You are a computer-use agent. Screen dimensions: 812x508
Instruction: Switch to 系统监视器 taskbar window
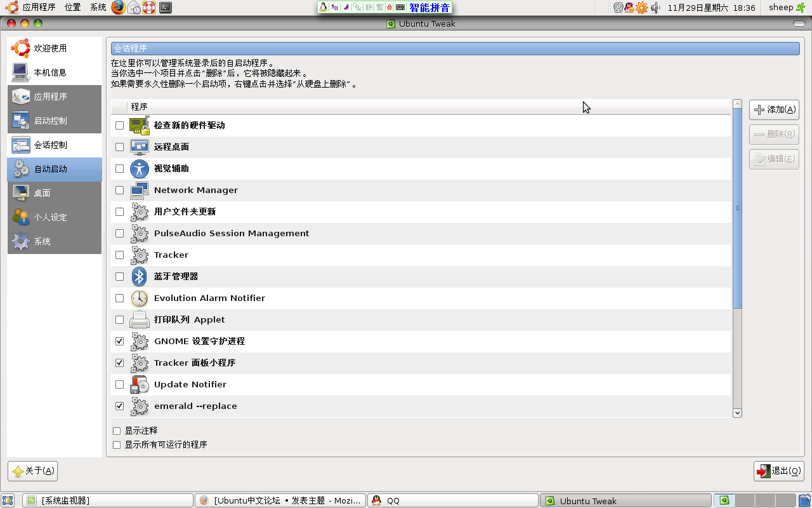[x=107, y=500]
